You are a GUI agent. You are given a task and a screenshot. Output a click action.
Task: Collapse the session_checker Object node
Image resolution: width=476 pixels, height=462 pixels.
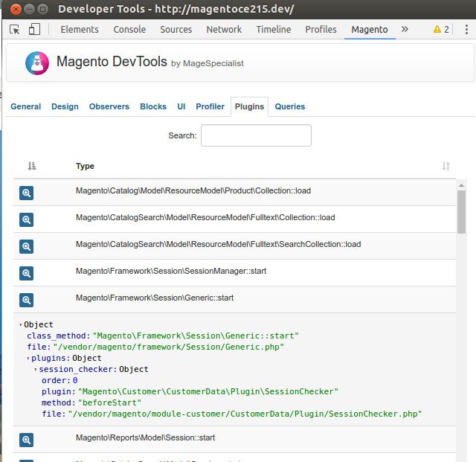click(x=36, y=370)
